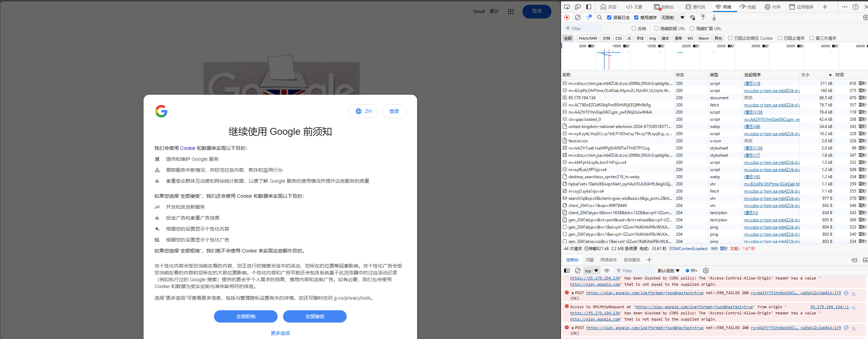Screen dimensions: 868x339
Task: Select favicon.ico request row
Action: tap(715, 141)
